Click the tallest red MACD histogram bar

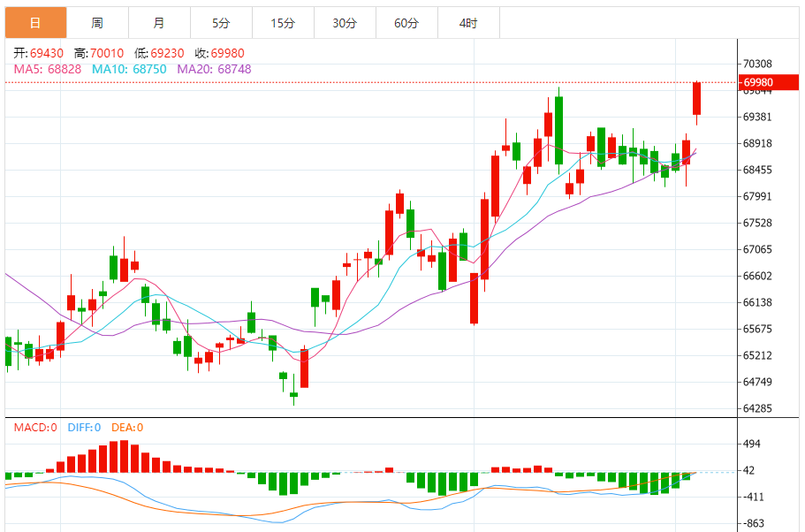[x=125, y=457]
